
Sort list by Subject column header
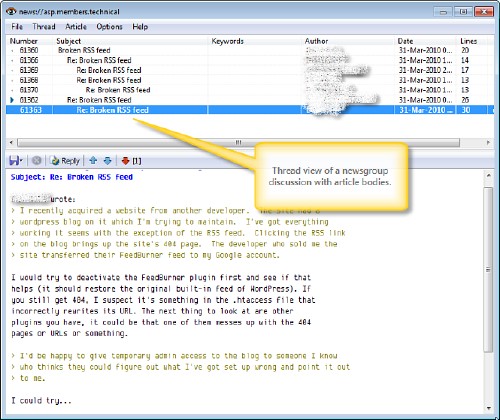click(130, 41)
